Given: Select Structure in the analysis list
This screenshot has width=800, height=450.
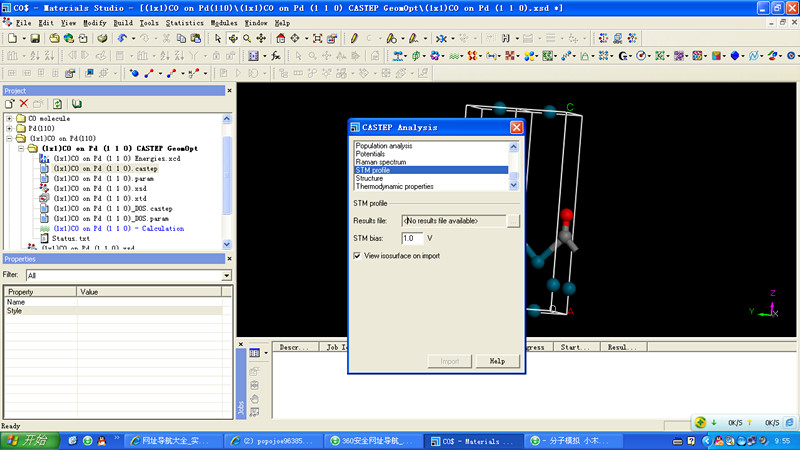Looking at the screenshot, I should coord(369,178).
